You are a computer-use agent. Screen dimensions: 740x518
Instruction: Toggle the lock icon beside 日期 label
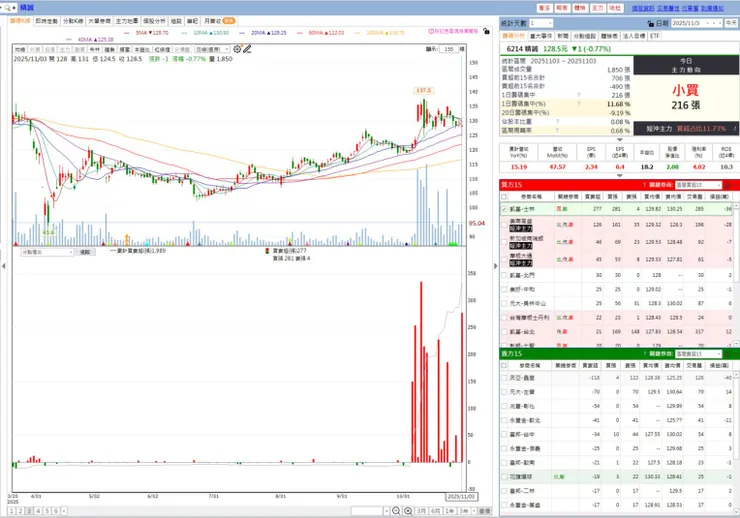click(651, 23)
